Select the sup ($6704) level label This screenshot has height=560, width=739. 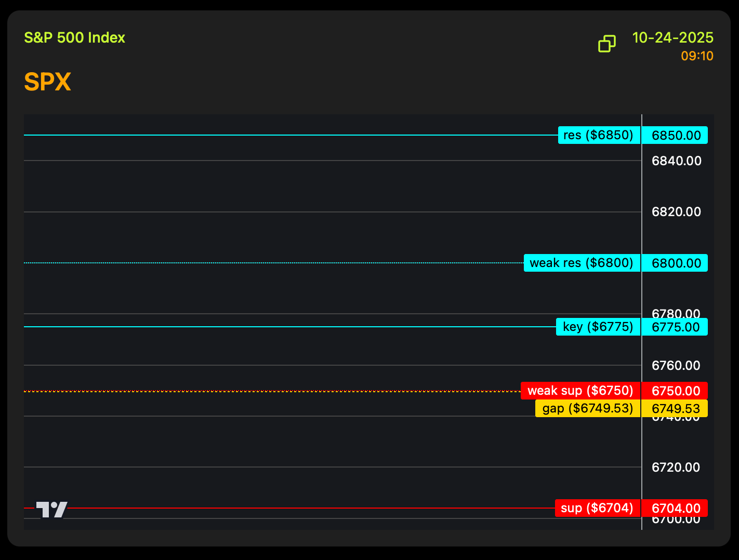point(597,509)
